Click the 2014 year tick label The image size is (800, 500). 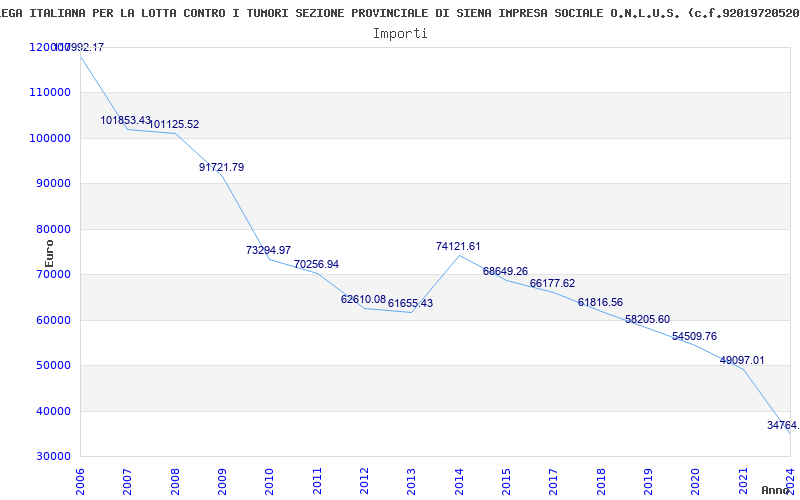459,482
